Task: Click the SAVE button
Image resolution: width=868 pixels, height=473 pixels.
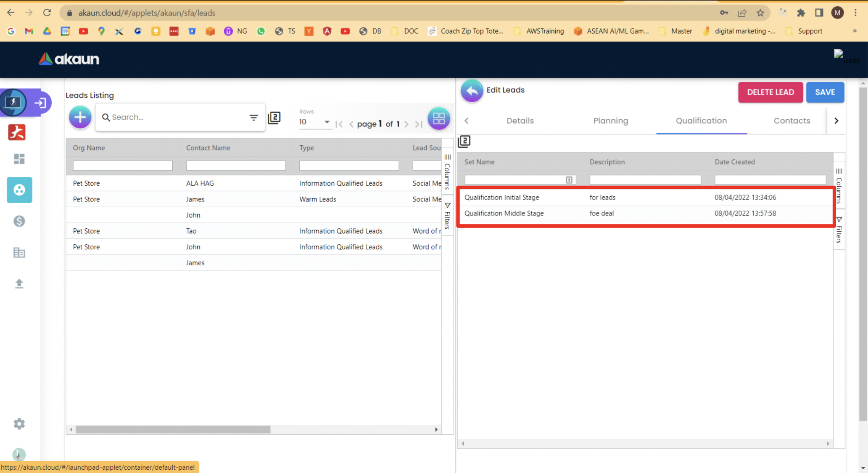Action: (x=824, y=92)
